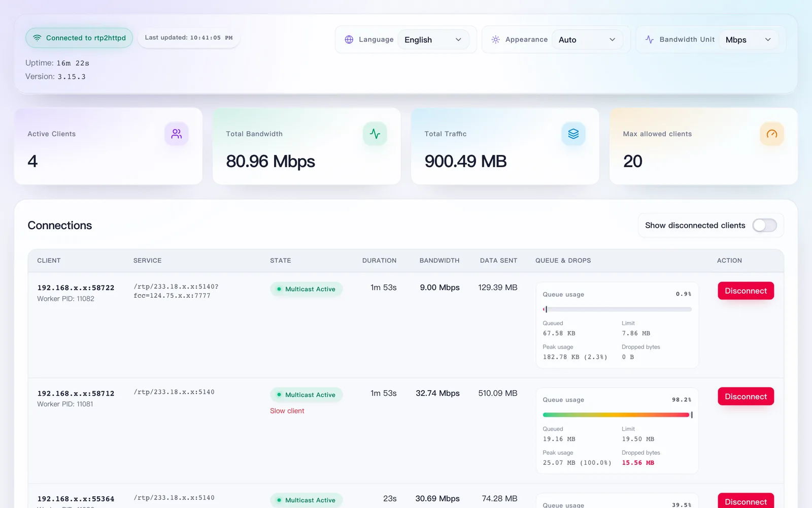Click the DATA SENT column header

pos(498,261)
